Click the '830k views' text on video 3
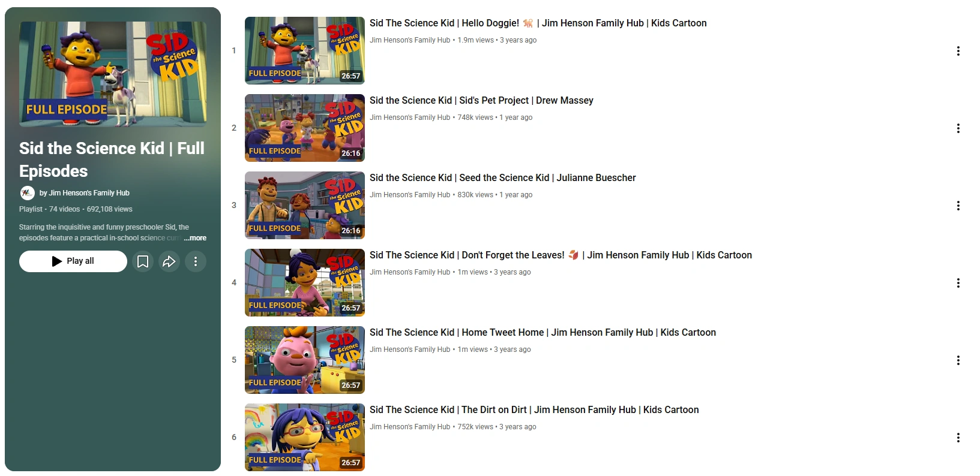 coord(475,195)
